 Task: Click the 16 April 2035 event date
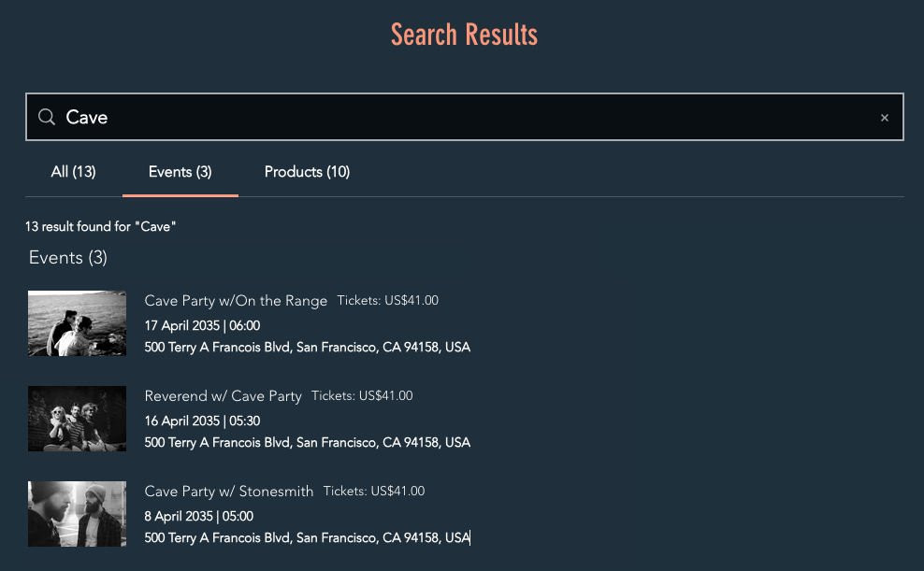202,421
